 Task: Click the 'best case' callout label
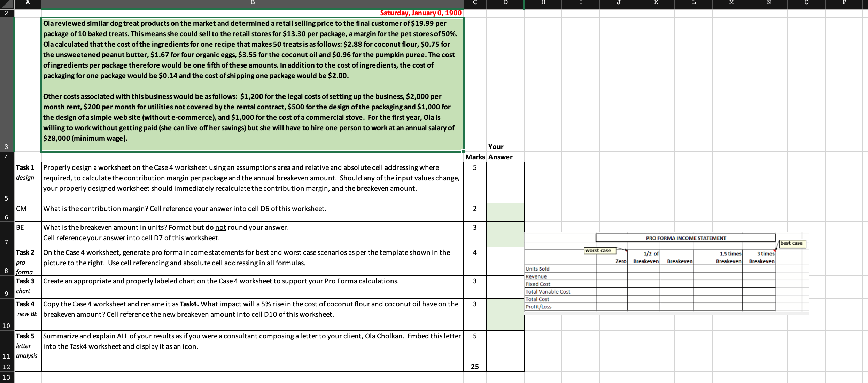[791, 243]
